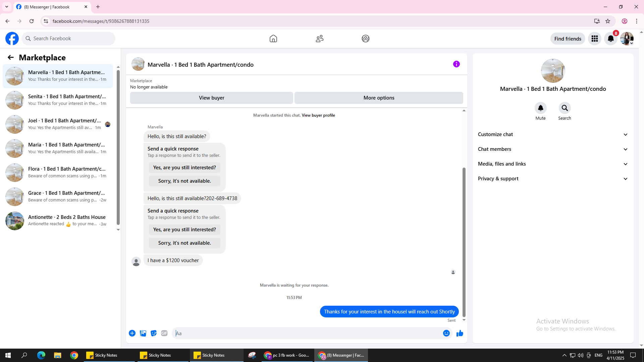Open the Grace apartment conversation
This screenshot has height=362, width=644.
click(x=58, y=196)
